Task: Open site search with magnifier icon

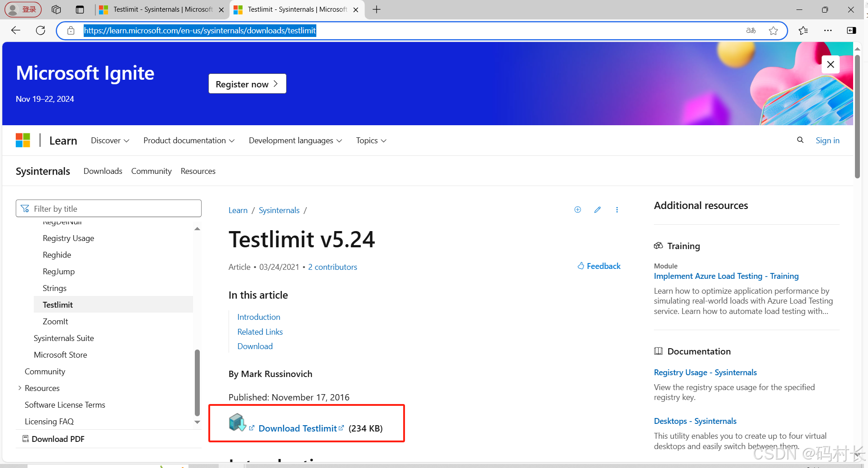Action: point(800,140)
